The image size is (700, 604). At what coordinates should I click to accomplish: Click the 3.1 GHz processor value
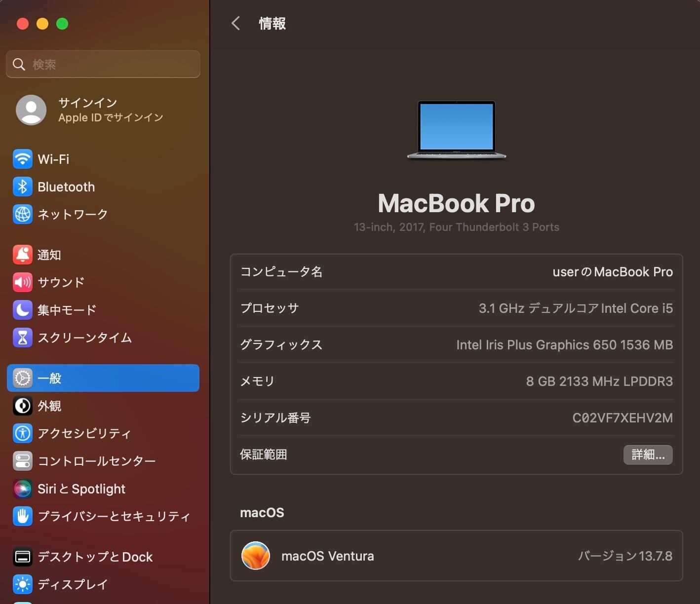pyautogui.click(x=576, y=308)
